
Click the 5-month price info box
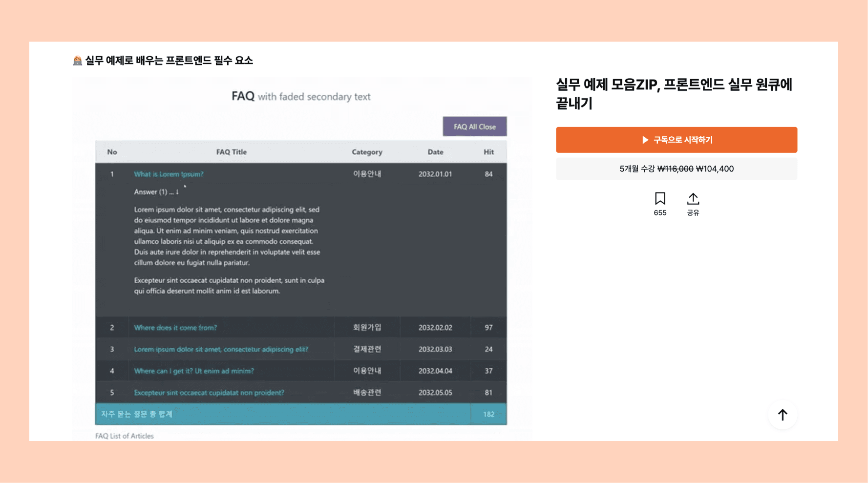coord(677,168)
